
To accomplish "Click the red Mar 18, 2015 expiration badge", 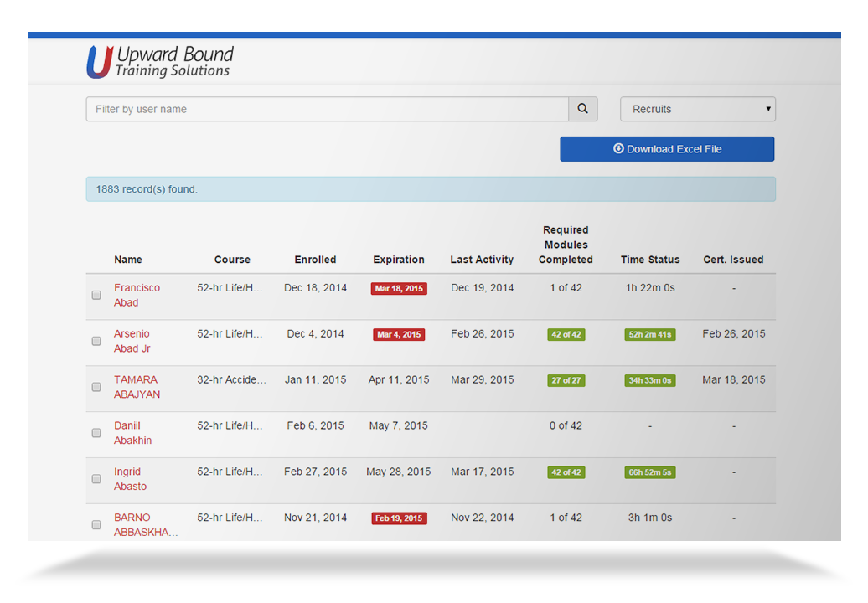I will (399, 289).
